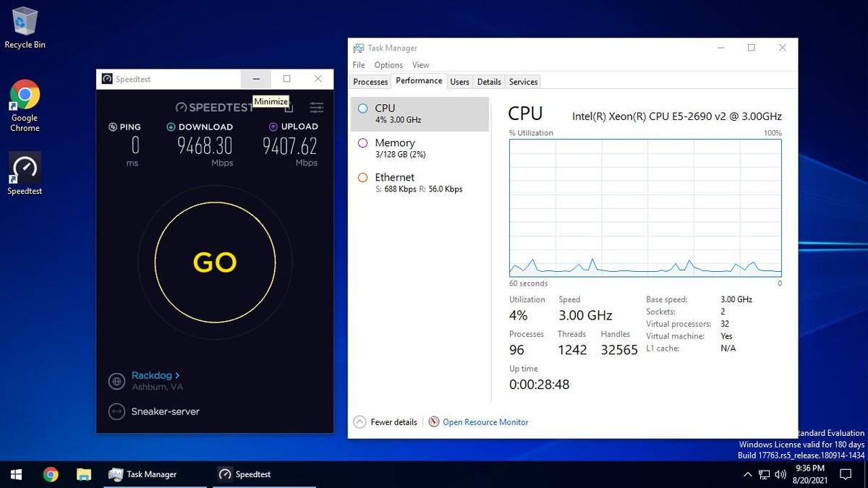Click the download value 9468.30

(205, 146)
